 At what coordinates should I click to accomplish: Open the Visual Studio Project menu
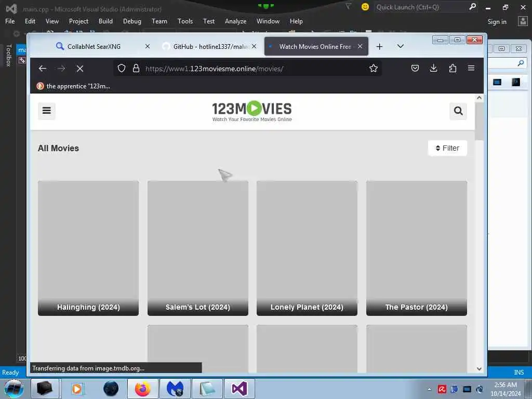(x=79, y=21)
